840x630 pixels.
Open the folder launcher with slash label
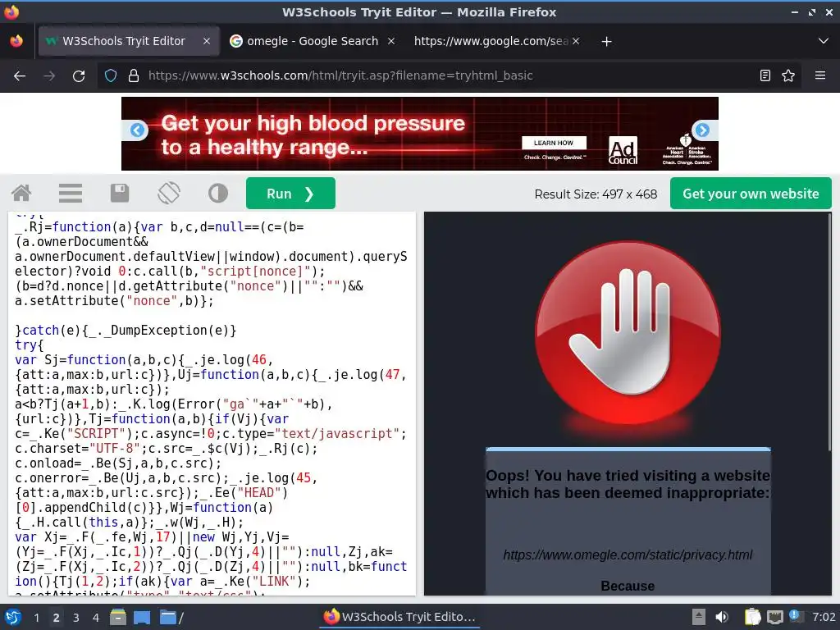pos(171,618)
